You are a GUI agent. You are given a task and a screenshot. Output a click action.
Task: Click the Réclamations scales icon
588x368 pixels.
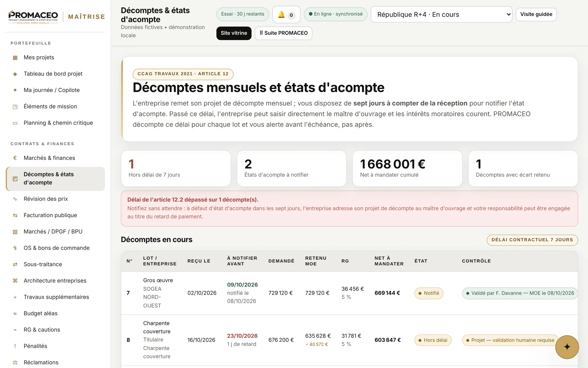(x=15, y=362)
